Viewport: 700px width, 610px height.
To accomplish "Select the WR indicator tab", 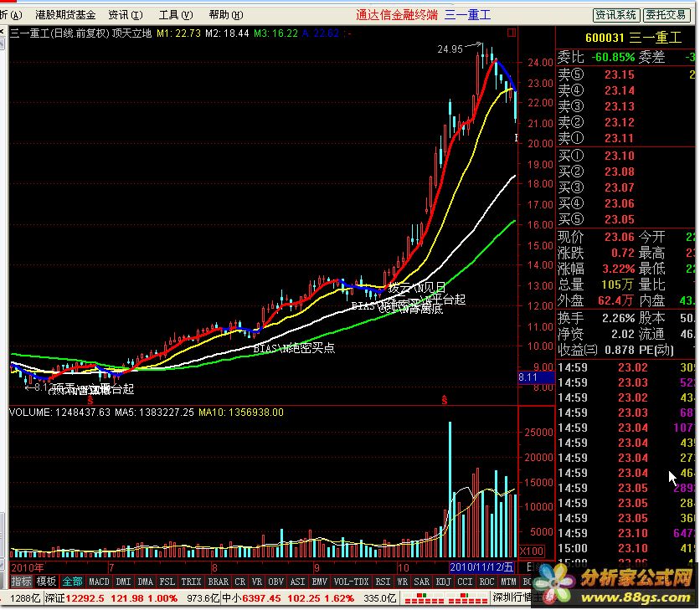I will click(402, 582).
